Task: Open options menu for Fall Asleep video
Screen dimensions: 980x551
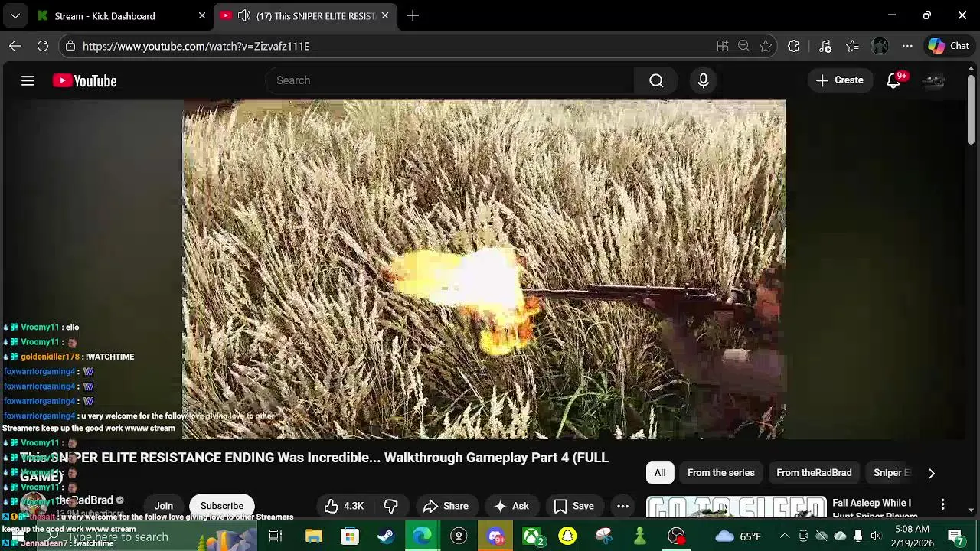Action: pos(942,504)
